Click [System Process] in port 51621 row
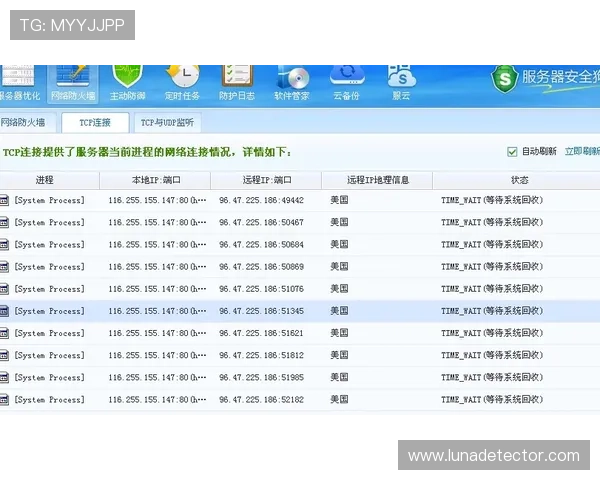600x480 pixels. coord(49,333)
